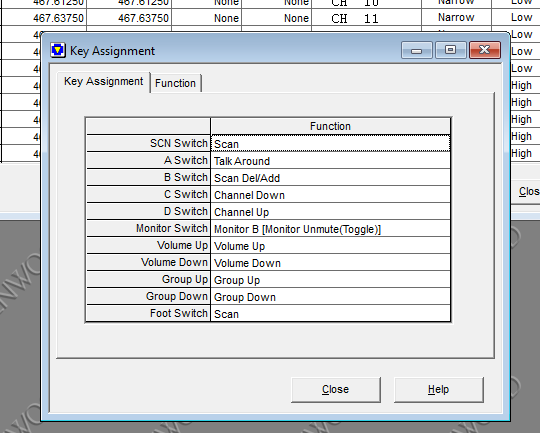
Task: Select the C Switch Channel Down cell
Action: click(x=330, y=194)
